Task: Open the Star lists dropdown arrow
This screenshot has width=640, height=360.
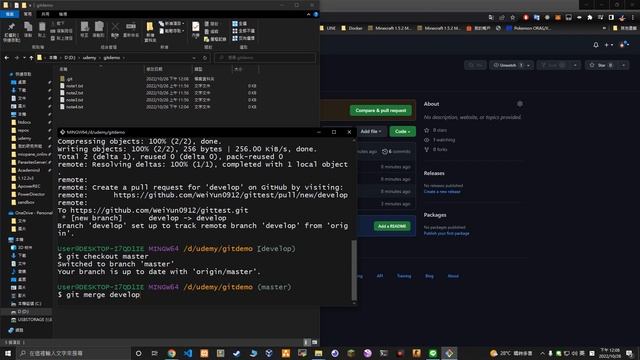Action: (624, 65)
